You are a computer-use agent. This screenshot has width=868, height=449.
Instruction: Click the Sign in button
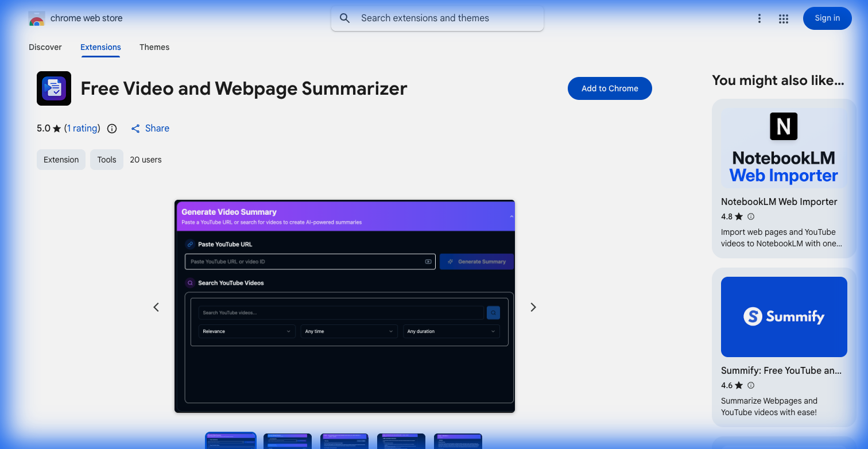point(827,18)
